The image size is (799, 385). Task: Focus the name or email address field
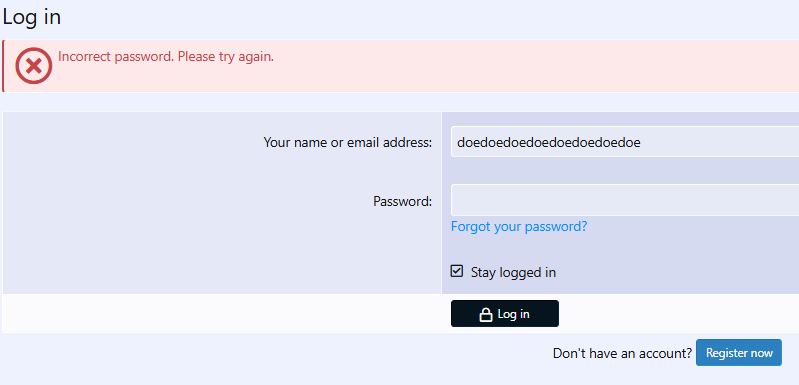pos(625,142)
